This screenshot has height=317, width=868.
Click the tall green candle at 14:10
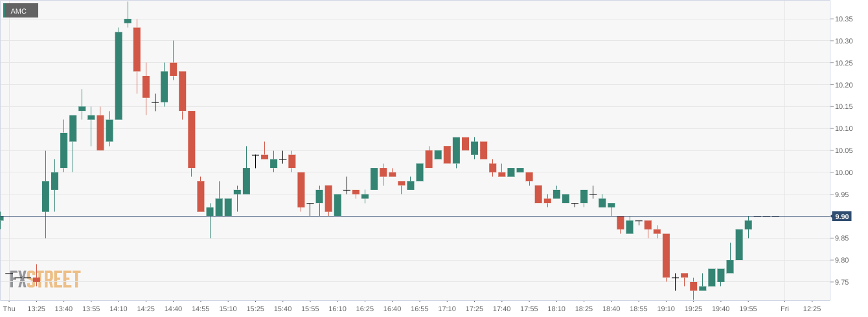(119, 75)
